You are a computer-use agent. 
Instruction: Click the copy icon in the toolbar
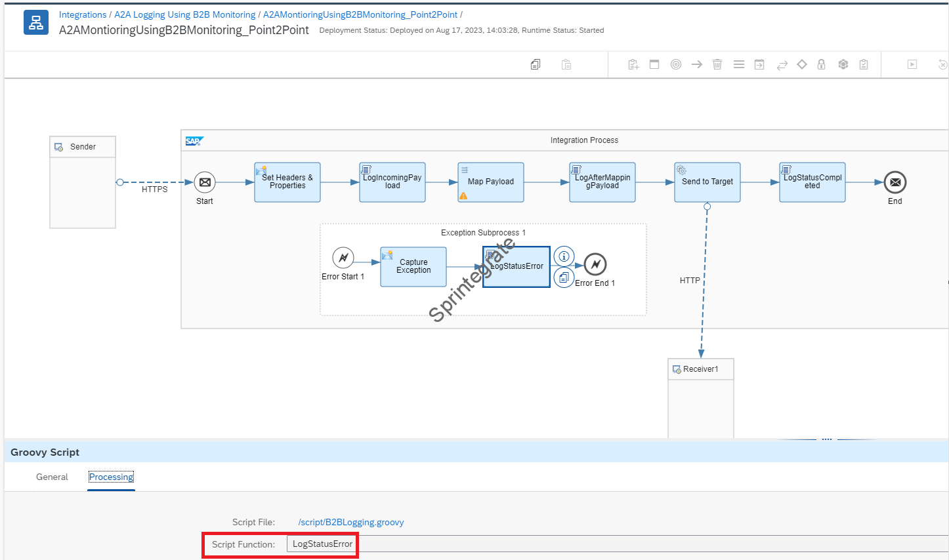[x=536, y=64]
